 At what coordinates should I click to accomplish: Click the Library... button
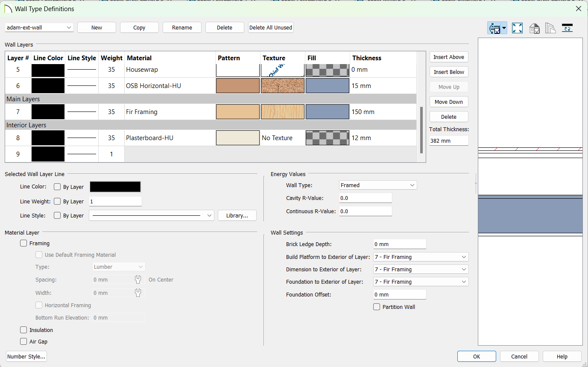click(x=237, y=215)
